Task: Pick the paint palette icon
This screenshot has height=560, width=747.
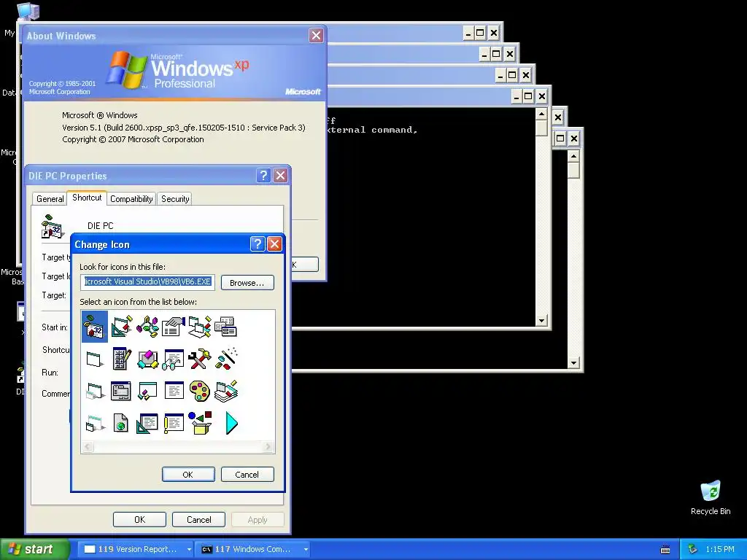Action: click(200, 391)
